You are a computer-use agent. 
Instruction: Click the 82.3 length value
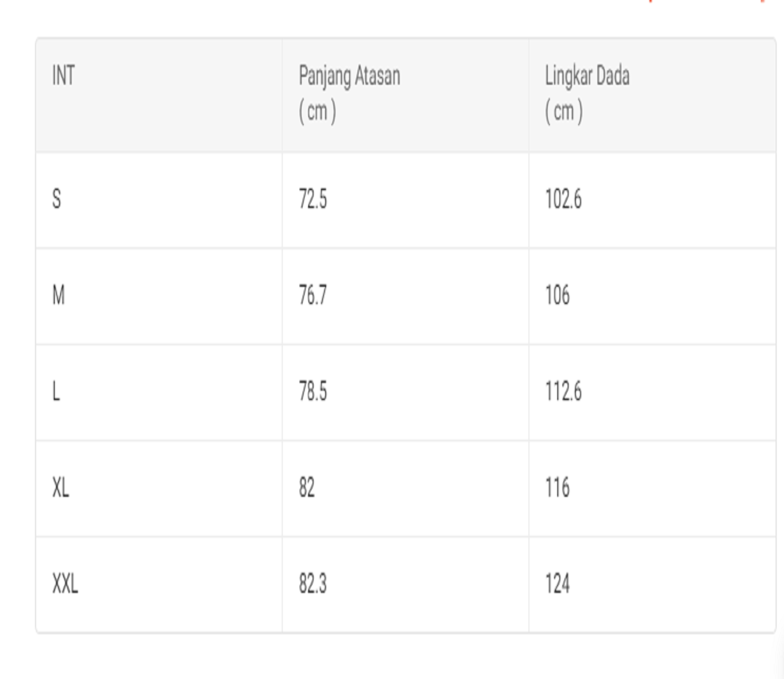pyautogui.click(x=313, y=584)
